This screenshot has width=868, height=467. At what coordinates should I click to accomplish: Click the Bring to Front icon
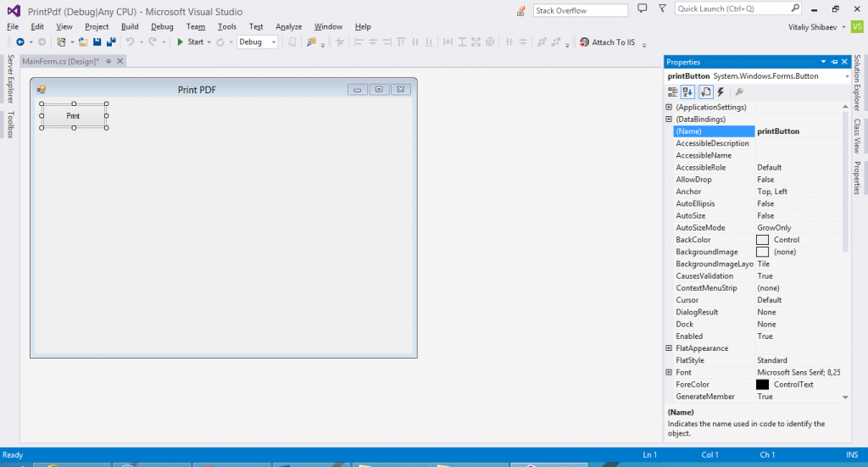tap(542, 42)
